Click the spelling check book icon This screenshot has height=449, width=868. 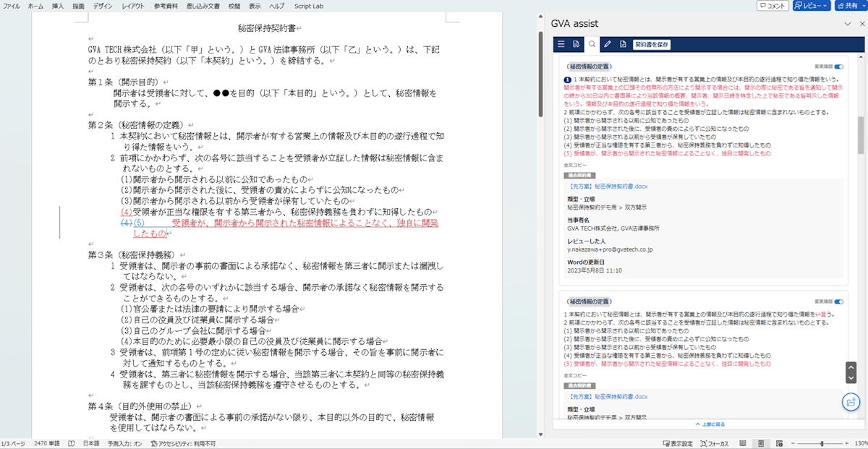coord(72,443)
